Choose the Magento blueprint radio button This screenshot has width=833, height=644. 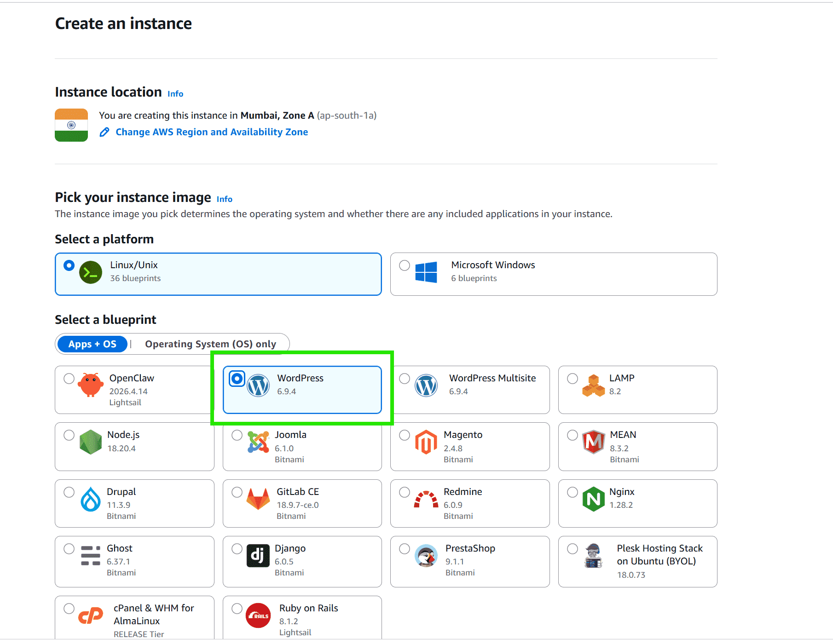405,435
